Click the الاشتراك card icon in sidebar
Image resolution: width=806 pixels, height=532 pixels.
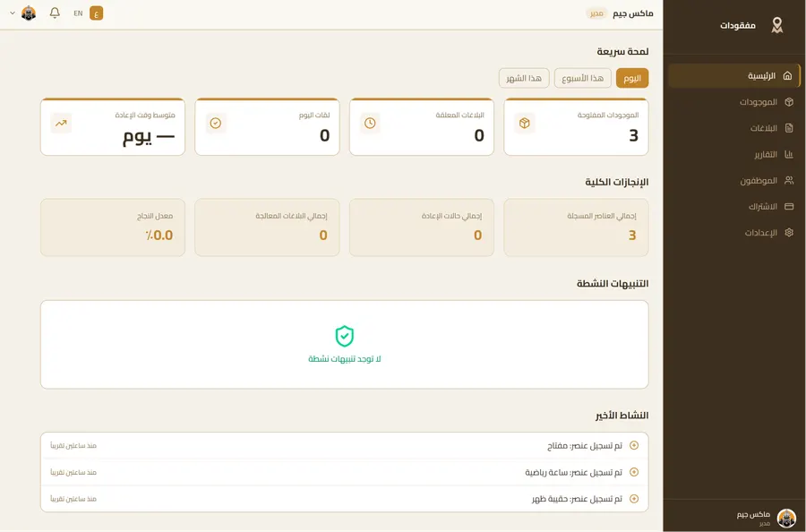788,206
